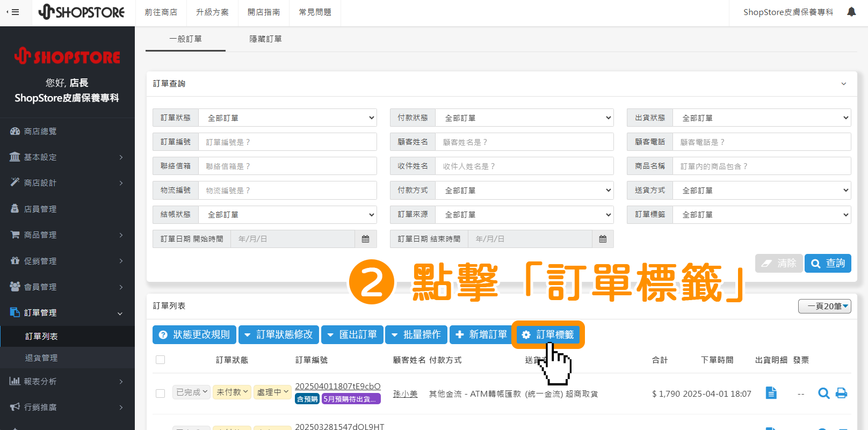Open the 送貨方式 filter dropdown
This screenshot has height=430, width=868.
(x=762, y=190)
